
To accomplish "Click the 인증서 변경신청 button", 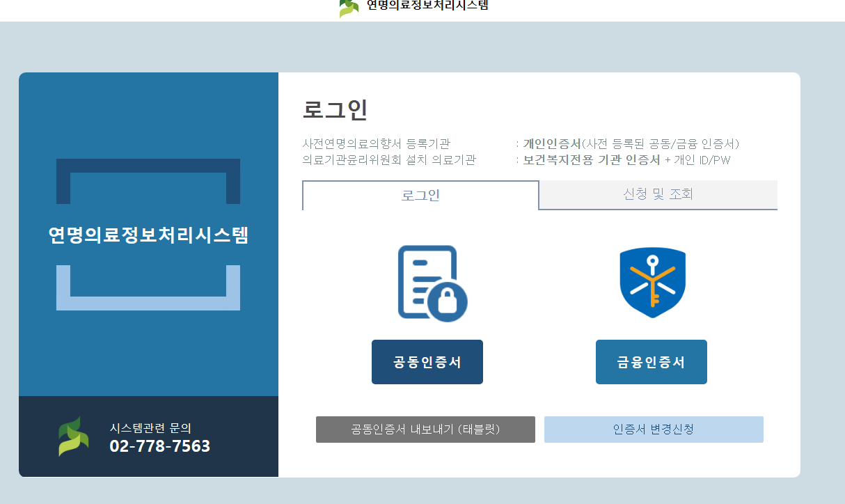I will 653,430.
